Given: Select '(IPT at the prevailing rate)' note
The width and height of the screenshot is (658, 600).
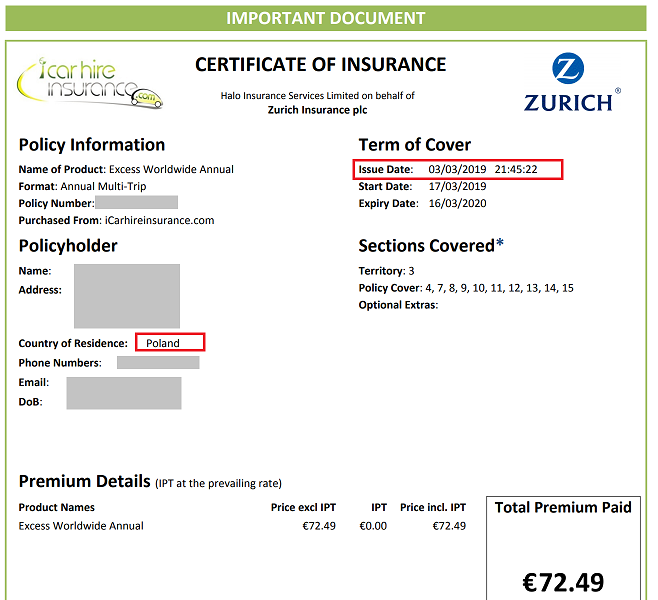Looking at the screenshot, I should tap(218, 483).
